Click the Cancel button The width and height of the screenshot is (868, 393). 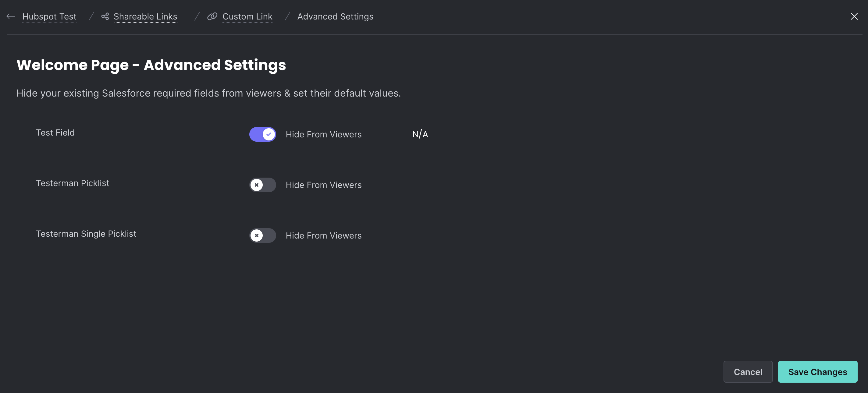(748, 371)
